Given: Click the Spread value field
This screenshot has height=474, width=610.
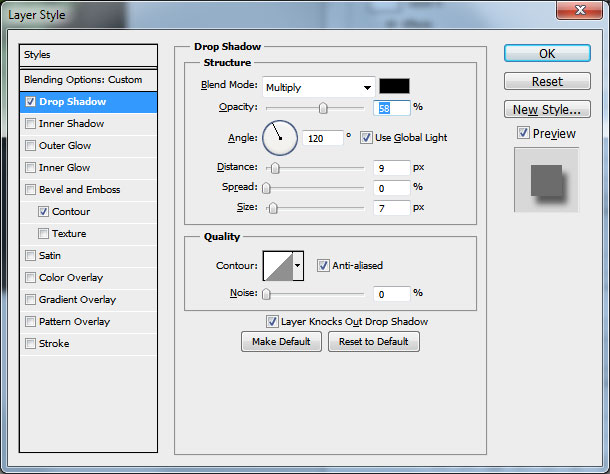Looking at the screenshot, I should (391, 188).
